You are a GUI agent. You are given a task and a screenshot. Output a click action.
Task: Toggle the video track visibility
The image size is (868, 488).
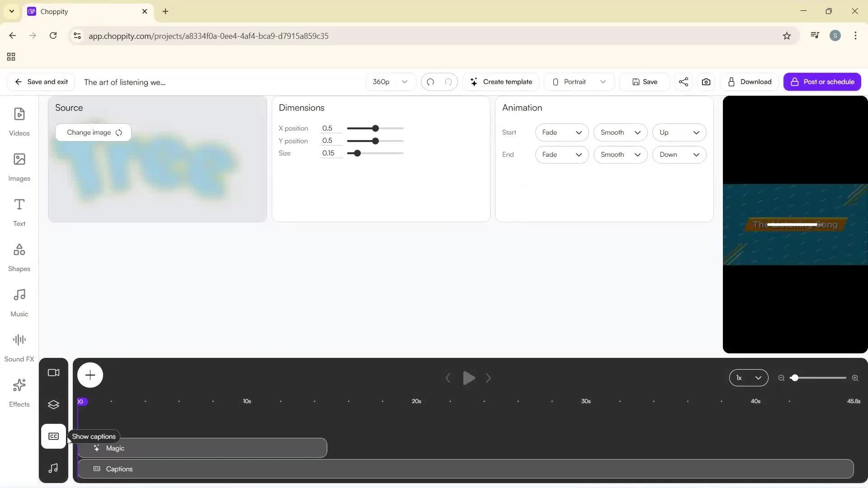tap(53, 373)
